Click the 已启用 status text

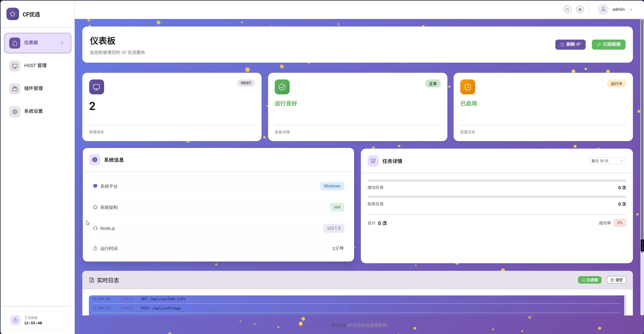pyautogui.click(x=468, y=103)
